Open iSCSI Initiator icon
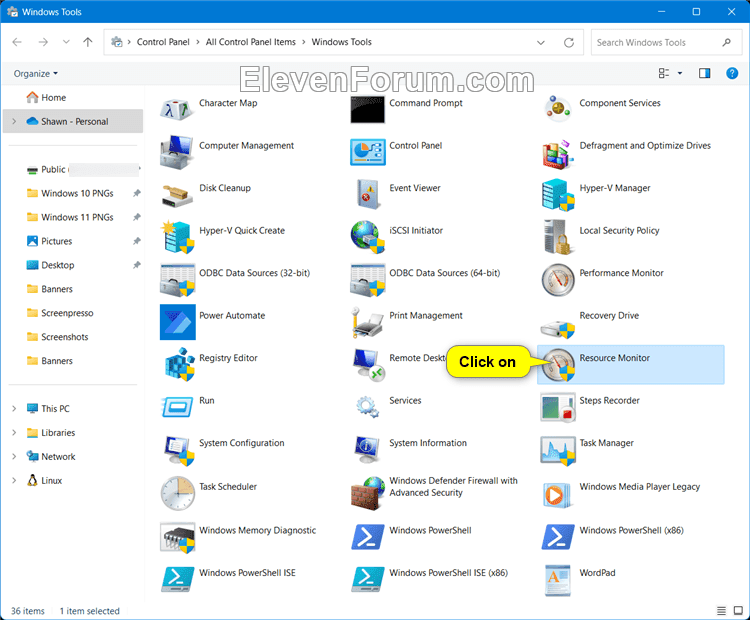 pyautogui.click(x=367, y=237)
